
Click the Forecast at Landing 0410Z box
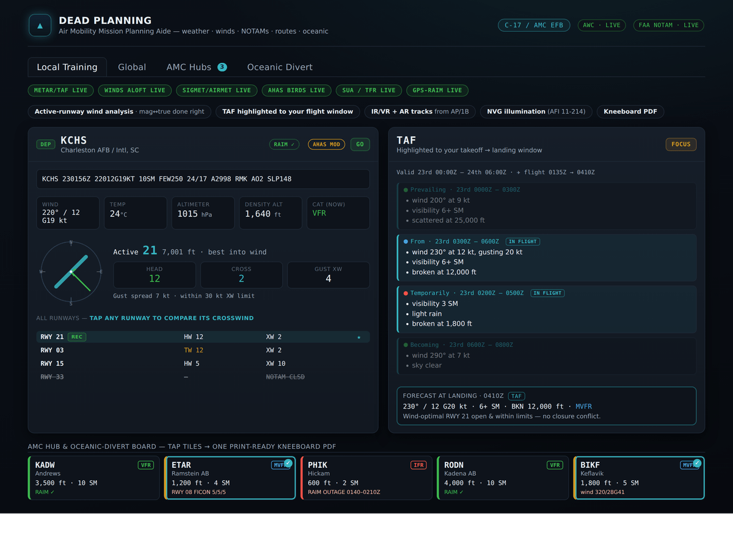[546, 406]
